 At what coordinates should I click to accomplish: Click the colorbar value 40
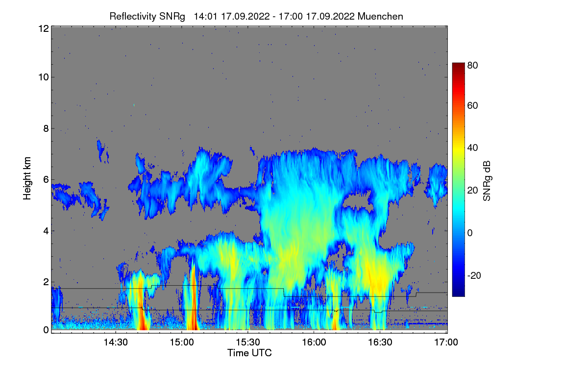(472, 147)
